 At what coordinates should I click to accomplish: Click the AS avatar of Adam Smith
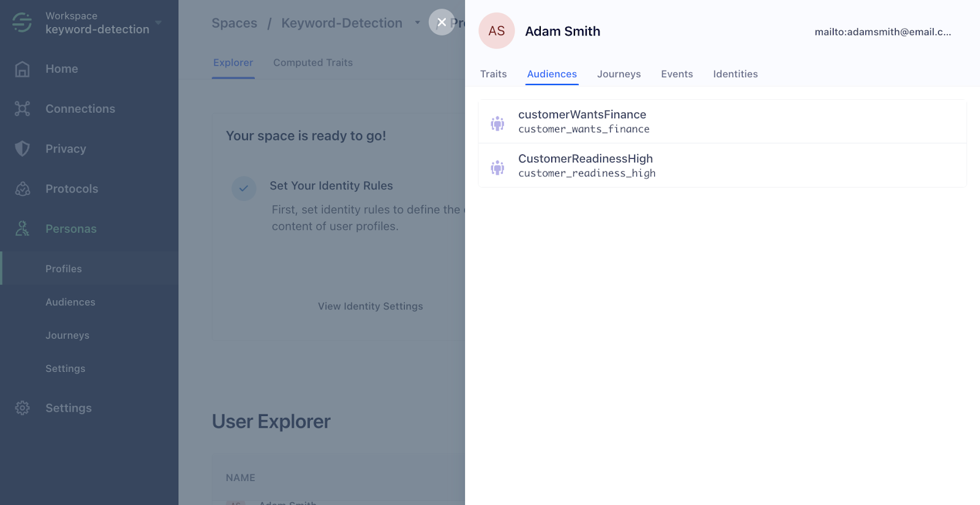click(x=497, y=31)
